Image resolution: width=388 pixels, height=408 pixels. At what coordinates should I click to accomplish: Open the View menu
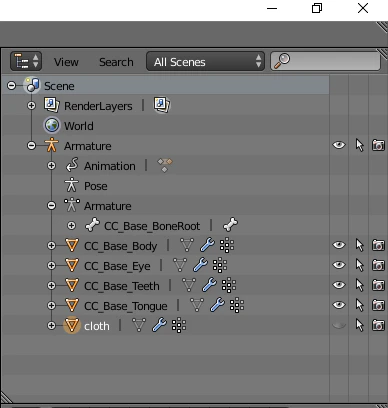pyautogui.click(x=66, y=62)
